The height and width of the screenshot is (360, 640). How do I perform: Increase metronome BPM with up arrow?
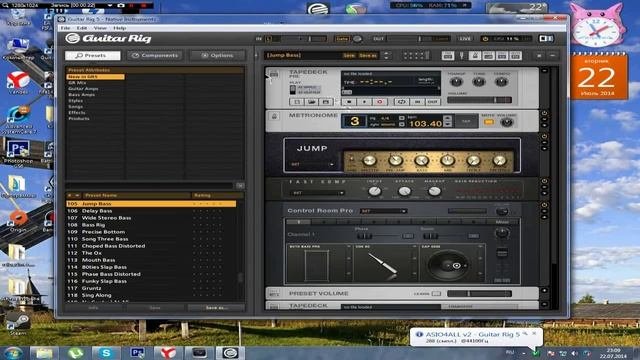tap(448, 119)
